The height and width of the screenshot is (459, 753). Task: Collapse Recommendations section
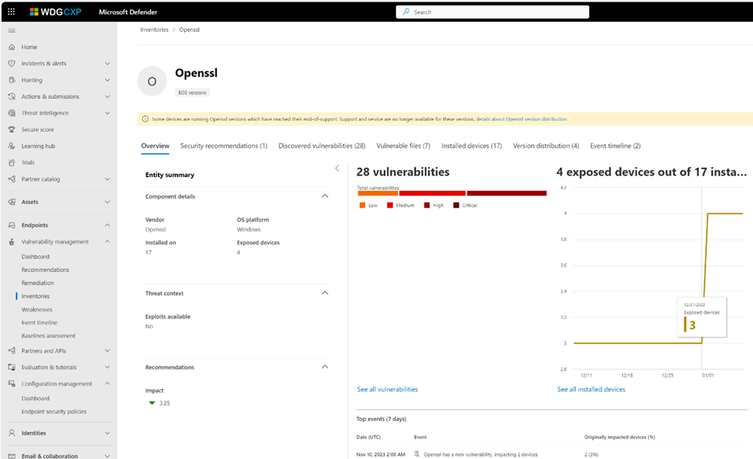[x=325, y=367]
